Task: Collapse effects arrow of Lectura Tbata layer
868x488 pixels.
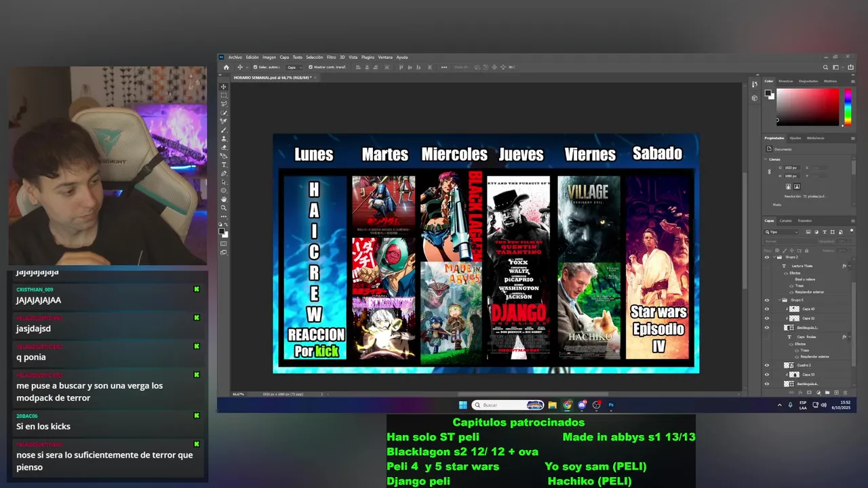Action: pyautogui.click(x=849, y=266)
